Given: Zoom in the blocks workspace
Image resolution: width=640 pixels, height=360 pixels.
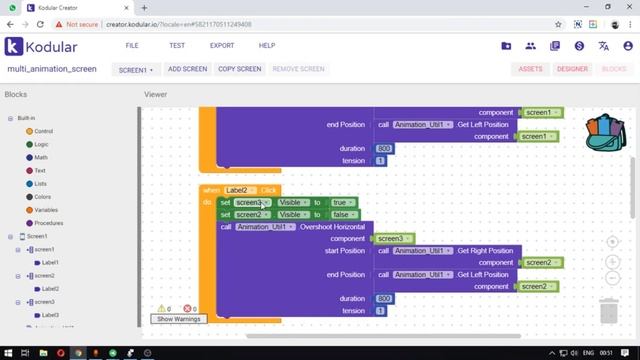Looking at the screenshot, I should click(x=612, y=262).
